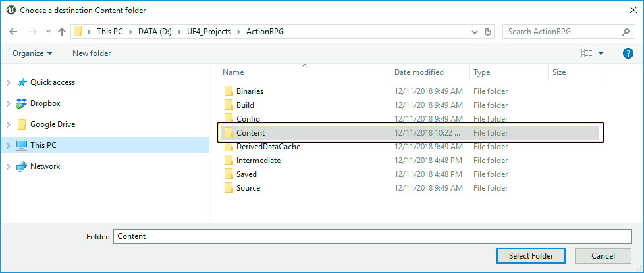Open the Help question mark icon
The width and height of the screenshot is (644, 273).
click(x=628, y=53)
